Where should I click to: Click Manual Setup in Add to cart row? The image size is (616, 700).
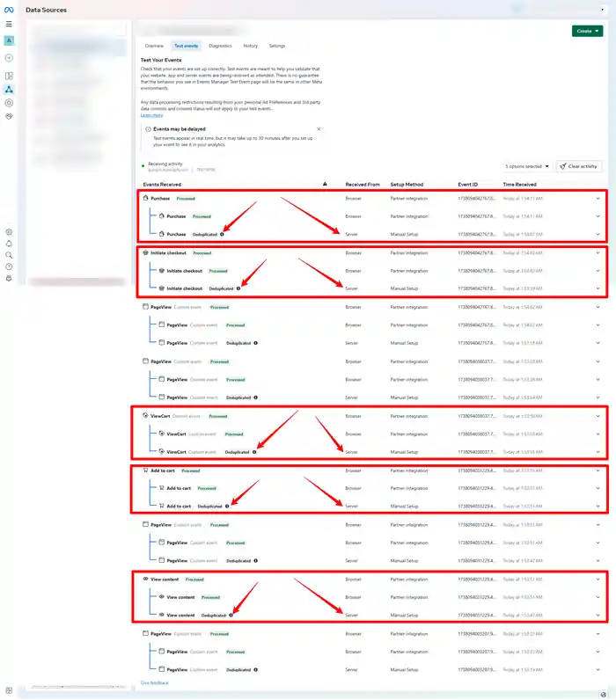point(404,507)
